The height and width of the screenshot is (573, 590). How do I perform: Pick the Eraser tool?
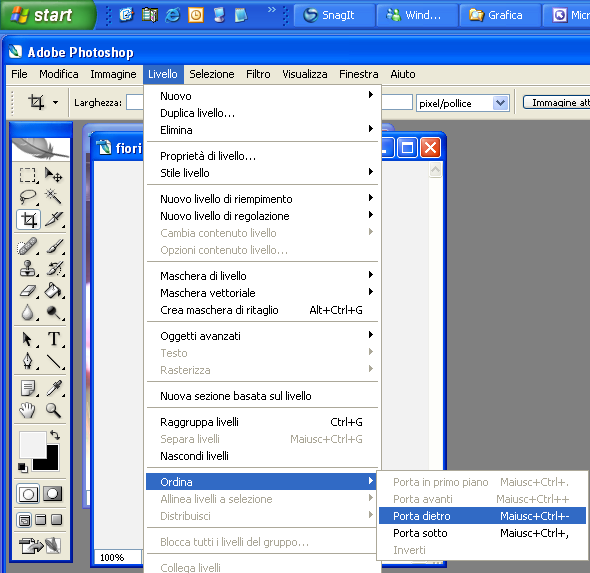point(28,290)
